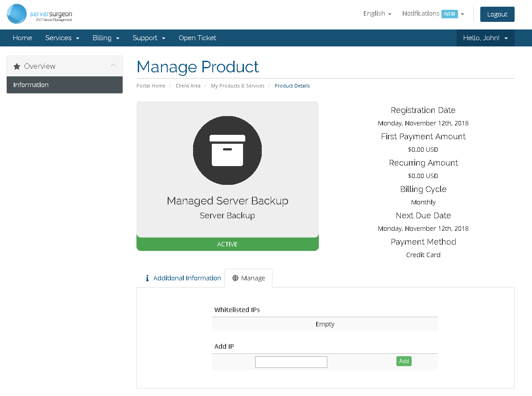The width and height of the screenshot is (532, 396).
Task: Select Information in the sidebar
Action: 65,85
